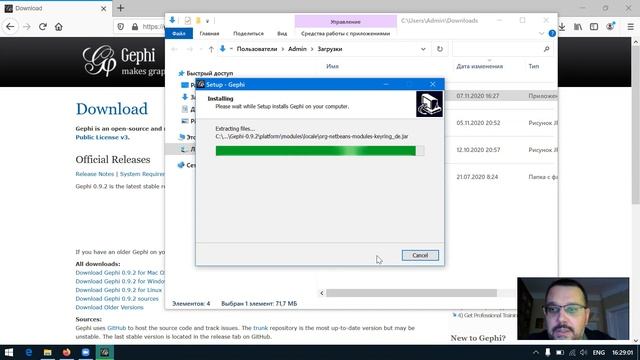
Task: Open the Release Notes link
Action: [x=95, y=174]
